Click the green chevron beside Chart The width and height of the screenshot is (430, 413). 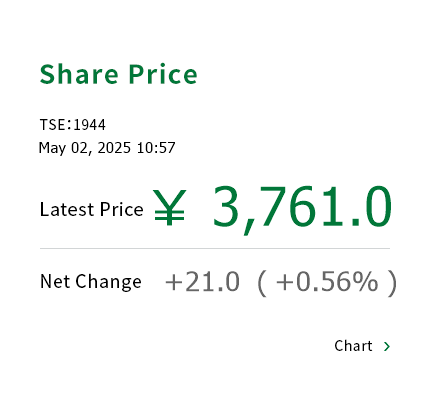coord(387,347)
